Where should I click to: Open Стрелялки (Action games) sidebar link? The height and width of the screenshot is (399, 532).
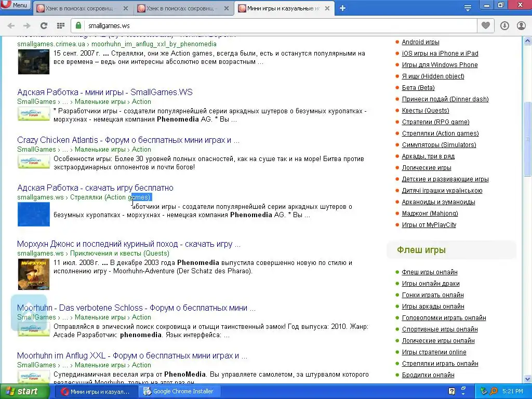(441, 134)
